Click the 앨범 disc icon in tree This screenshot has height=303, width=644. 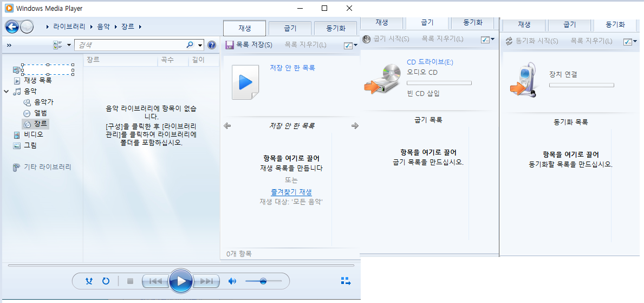coord(27,113)
